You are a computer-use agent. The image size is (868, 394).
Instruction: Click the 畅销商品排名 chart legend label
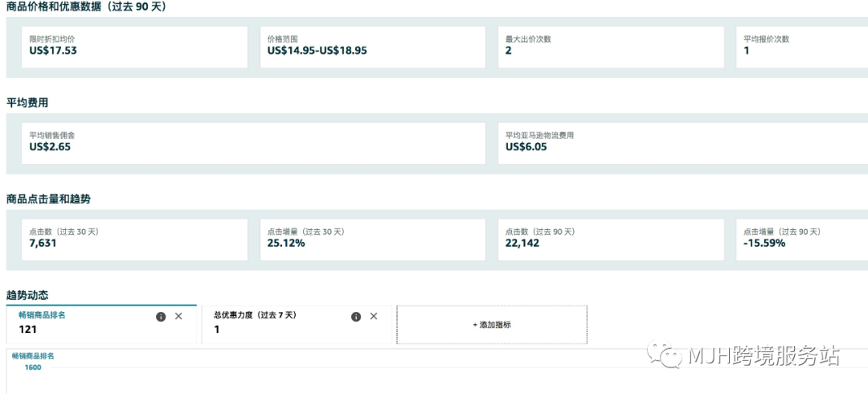tap(33, 355)
